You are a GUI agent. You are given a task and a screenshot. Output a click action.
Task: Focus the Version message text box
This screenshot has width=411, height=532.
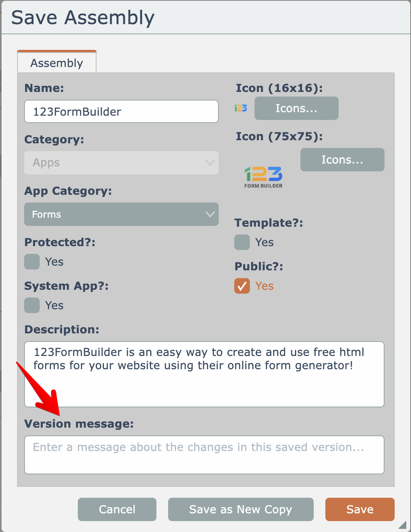pyautogui.click(x=204, y=455)
